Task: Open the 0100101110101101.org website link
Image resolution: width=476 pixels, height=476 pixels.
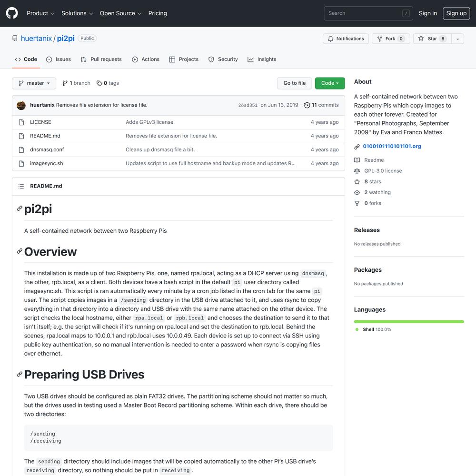Action: pos(392,146)
